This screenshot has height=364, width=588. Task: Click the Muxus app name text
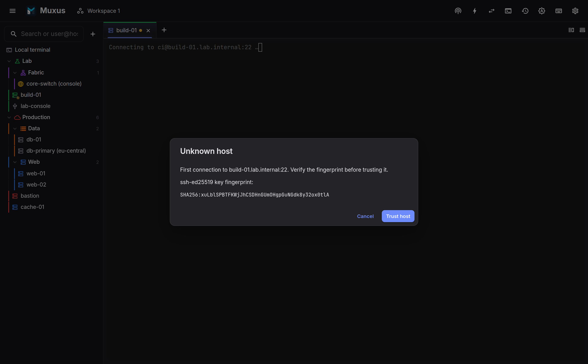[53, 11]
